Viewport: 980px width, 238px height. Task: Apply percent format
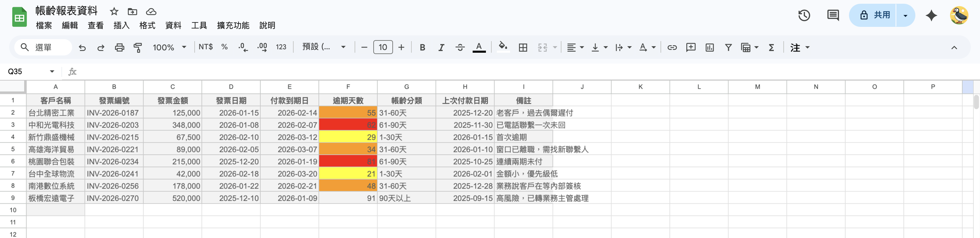(x=225, y=47)
